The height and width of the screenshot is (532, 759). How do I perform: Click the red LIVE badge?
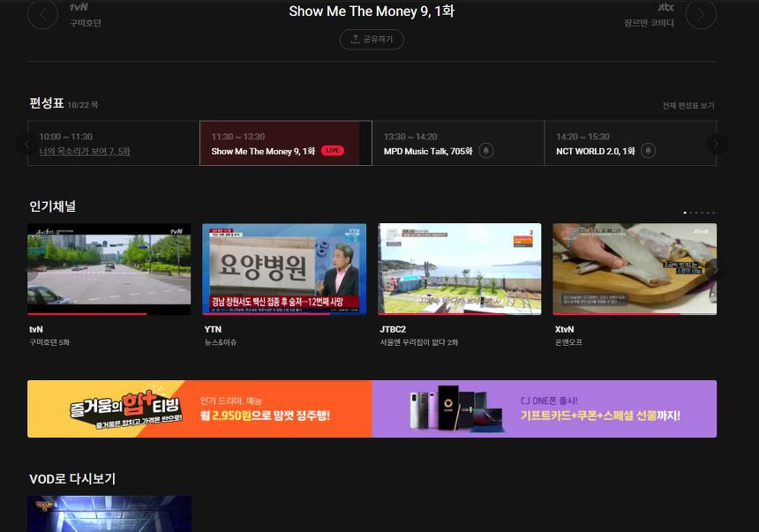pos(332,151)
